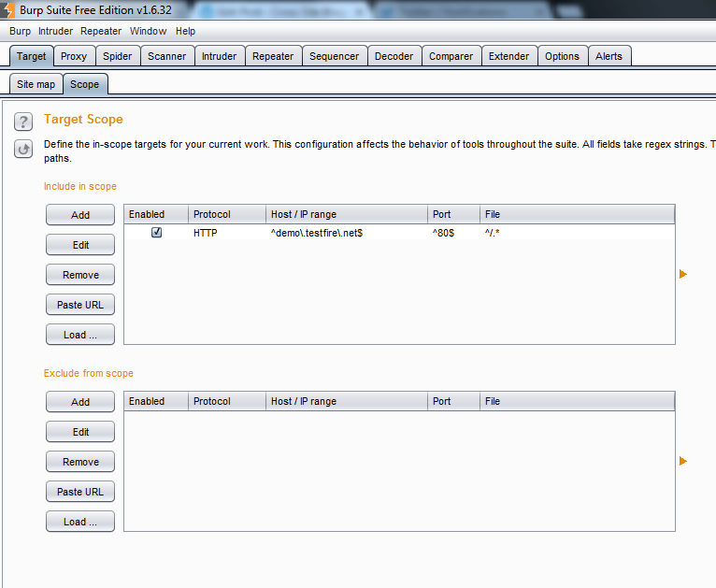The width and height of the screenshot is (716, 588).
Task: Click Load under Exclude from scope
Action: 80,522
